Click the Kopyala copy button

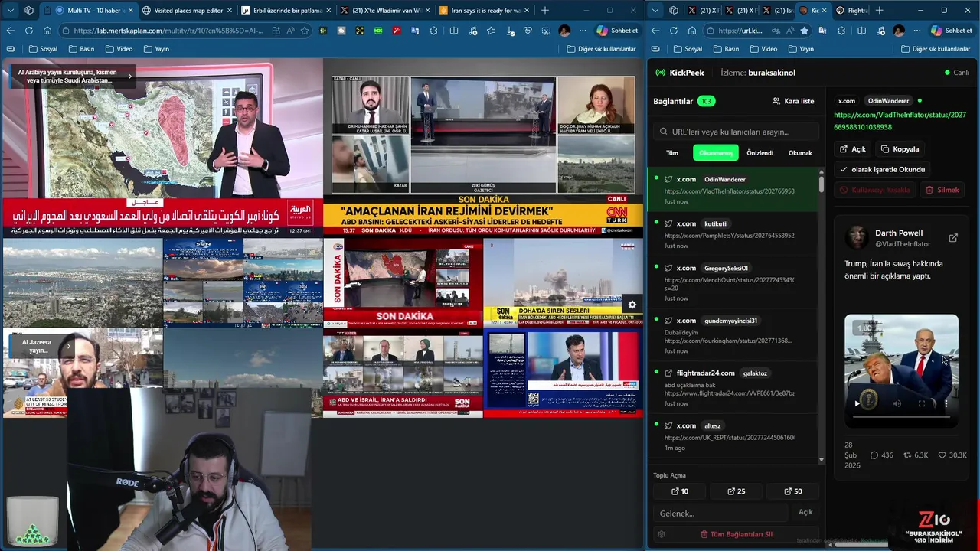(900, 149)
